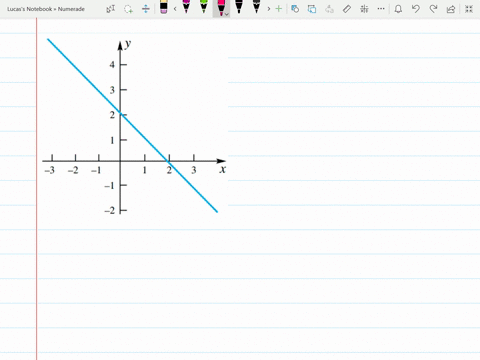The height and width of the screenshot is (360, 480).
Task: Share this notebook page
Action: [x=451, y=9]
